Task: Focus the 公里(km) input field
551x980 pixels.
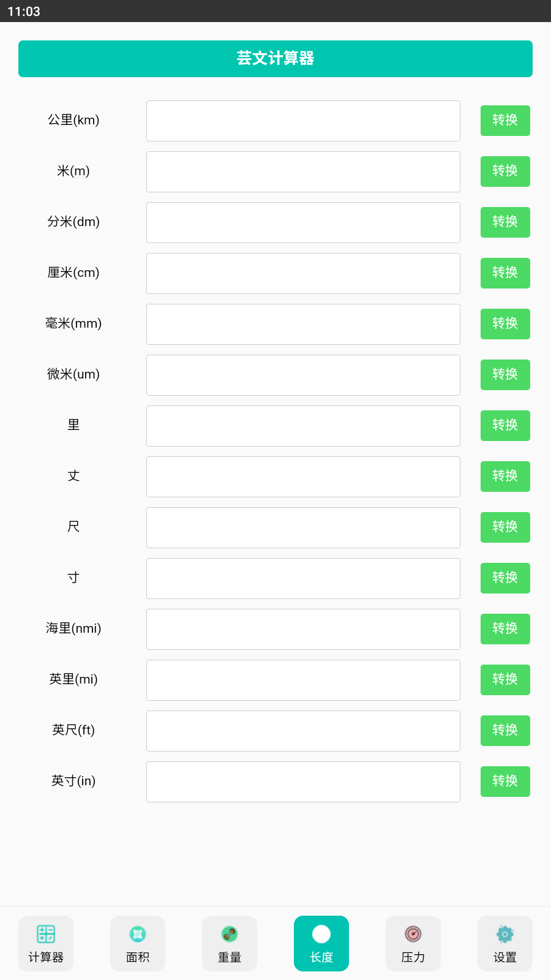Action: [x=303, y=121]
